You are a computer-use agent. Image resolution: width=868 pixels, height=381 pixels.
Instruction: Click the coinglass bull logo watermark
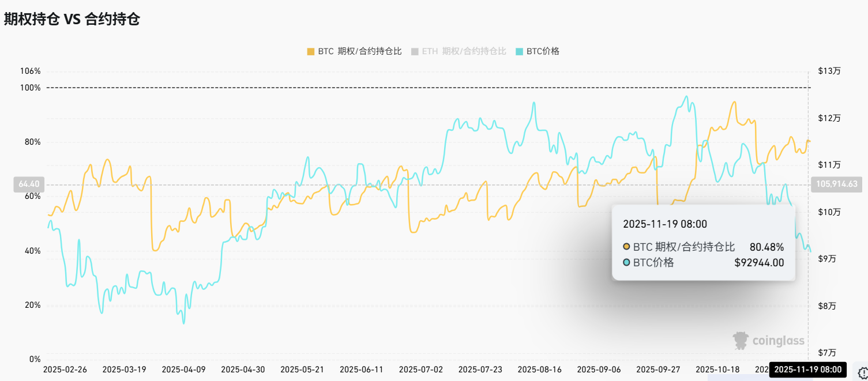pyautogui.click(x=741, y=341)
